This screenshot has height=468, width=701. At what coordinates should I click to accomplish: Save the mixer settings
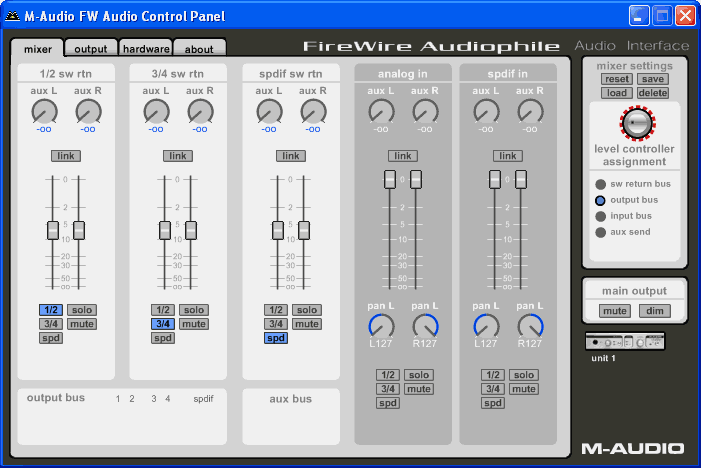point(653,79)
